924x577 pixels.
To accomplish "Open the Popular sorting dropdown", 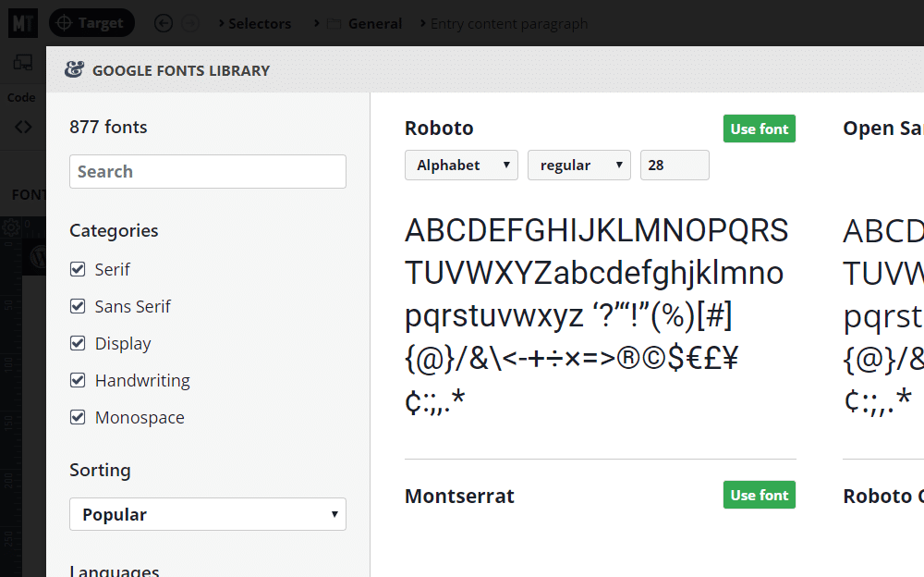I will [207, 514].
